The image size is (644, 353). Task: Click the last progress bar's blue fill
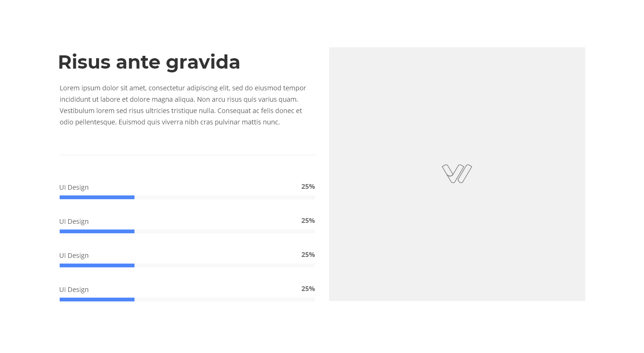coord(97,300)
